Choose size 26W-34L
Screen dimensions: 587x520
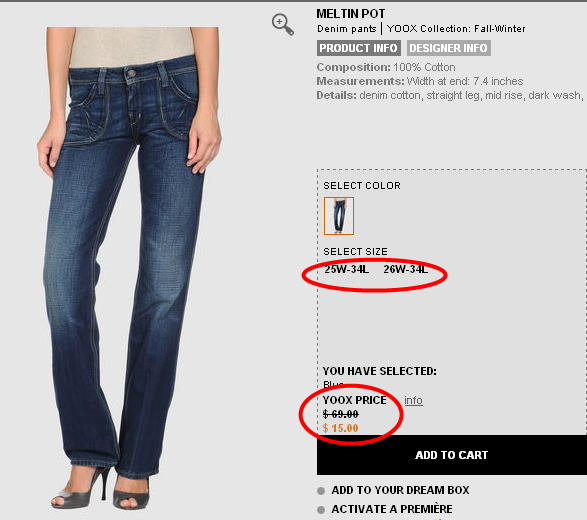tap(405, 269)
